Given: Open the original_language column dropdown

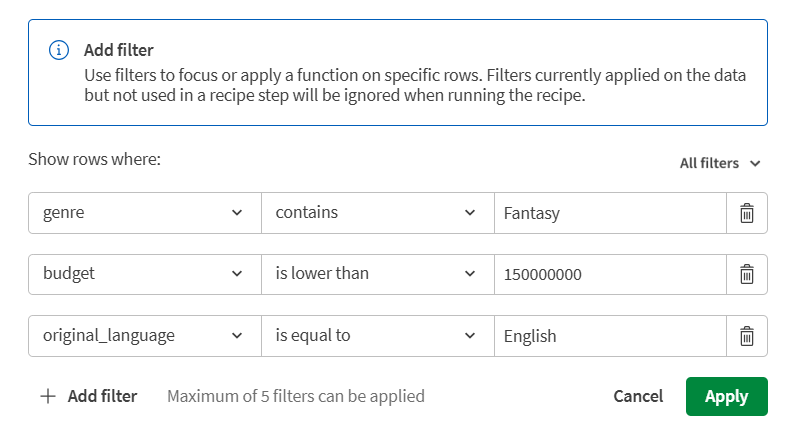Looking at the screenshot, I should [x=144, y=336].
